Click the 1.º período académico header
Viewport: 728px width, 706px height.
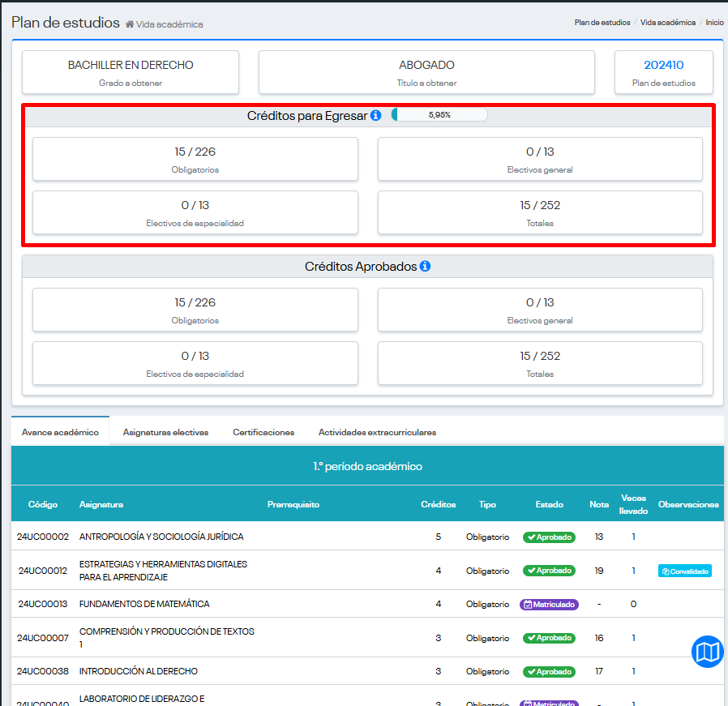[367, 466]
